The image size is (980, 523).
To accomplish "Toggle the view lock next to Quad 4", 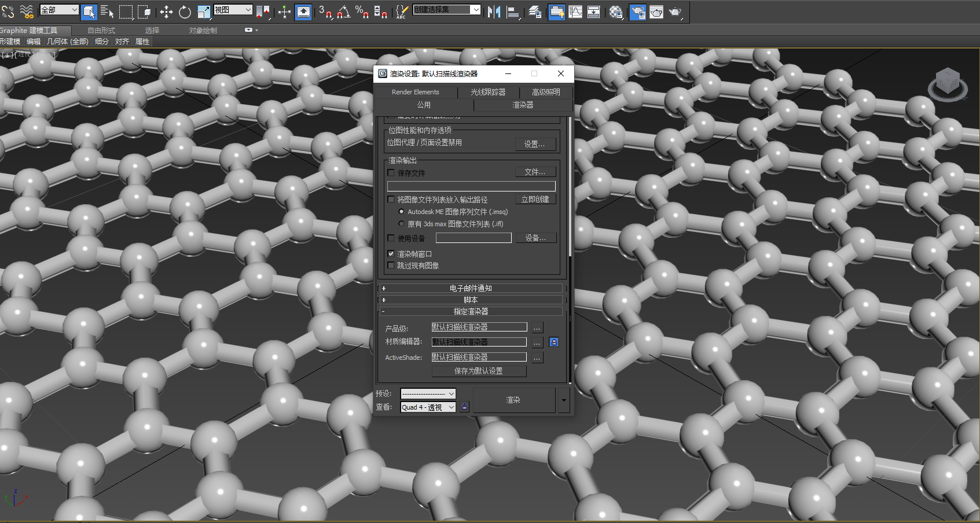I will tap(464, 407).
